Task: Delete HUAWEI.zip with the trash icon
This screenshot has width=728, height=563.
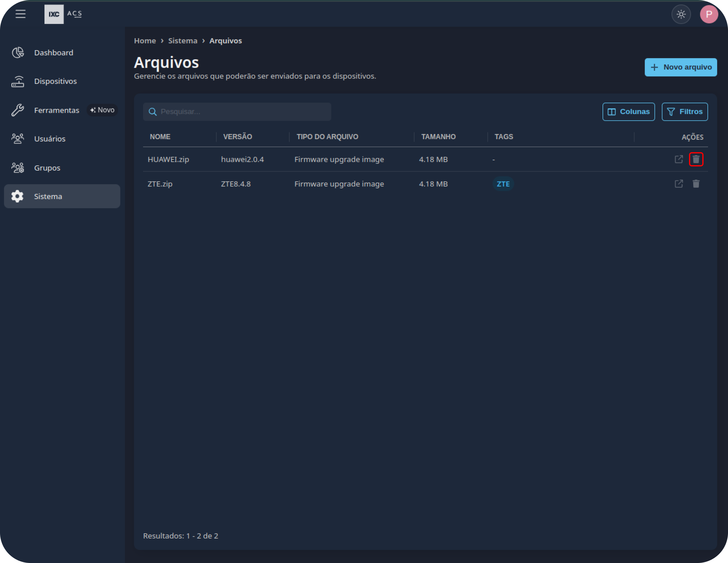Action: 696,159
